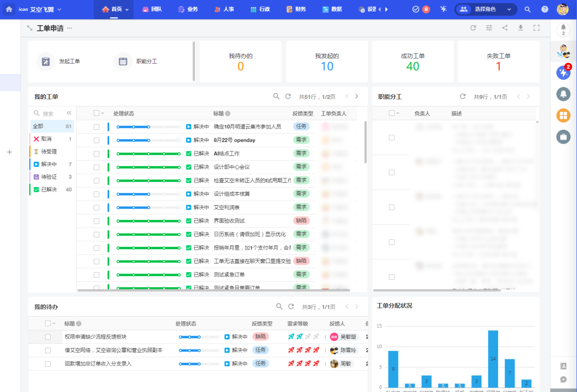The width and height of the screenshot is (577, 392).
Task: Check the row 界面验收测试
Action: coord(96,221)
